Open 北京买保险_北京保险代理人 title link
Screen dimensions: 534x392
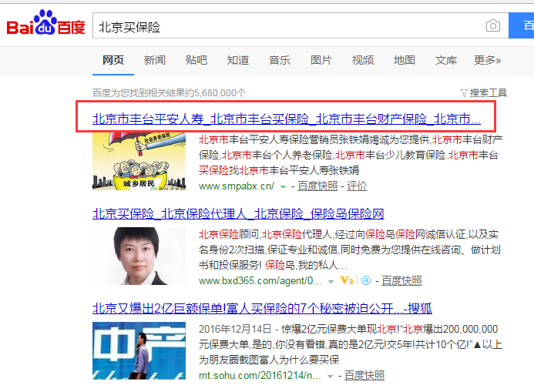click(238, 213)
